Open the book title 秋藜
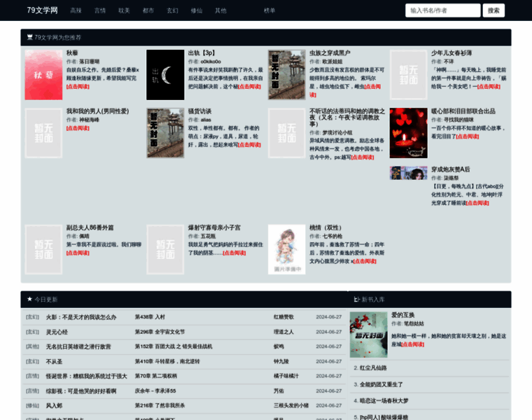Viewport: 532px width, 420px height. [72, 53]
